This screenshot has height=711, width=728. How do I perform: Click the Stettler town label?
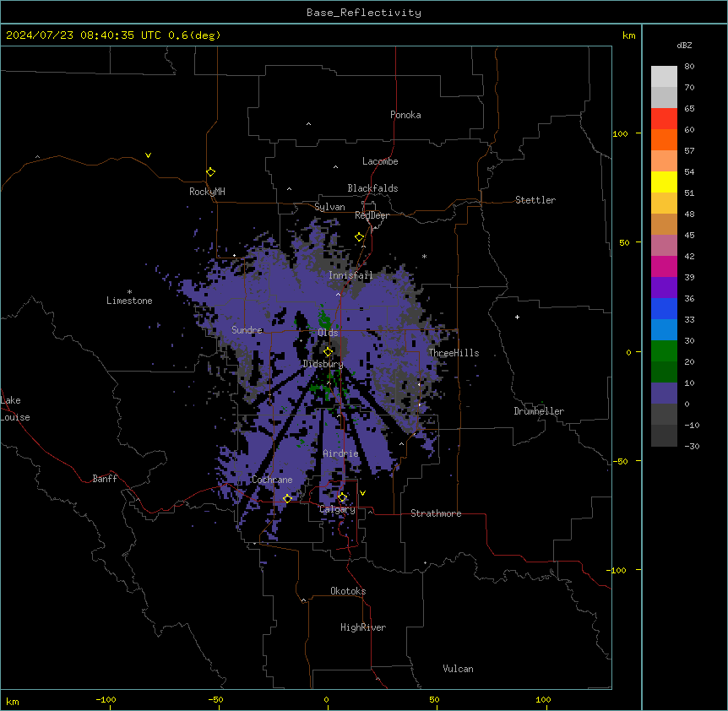(x=535, y=200)
